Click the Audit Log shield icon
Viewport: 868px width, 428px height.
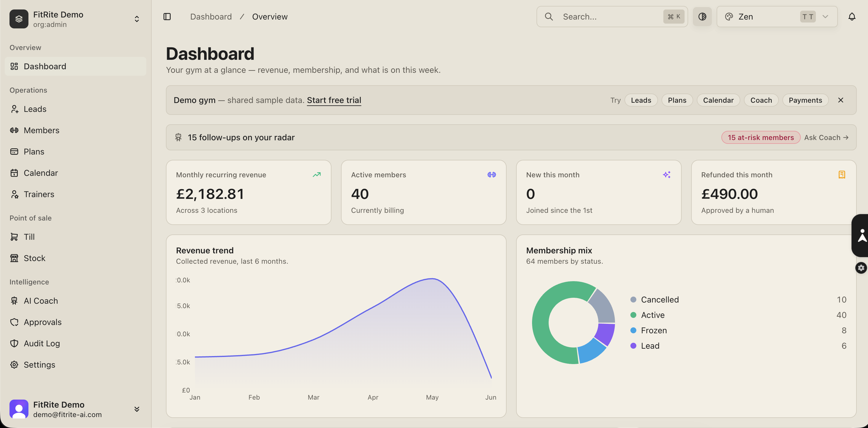coord(14,343)
